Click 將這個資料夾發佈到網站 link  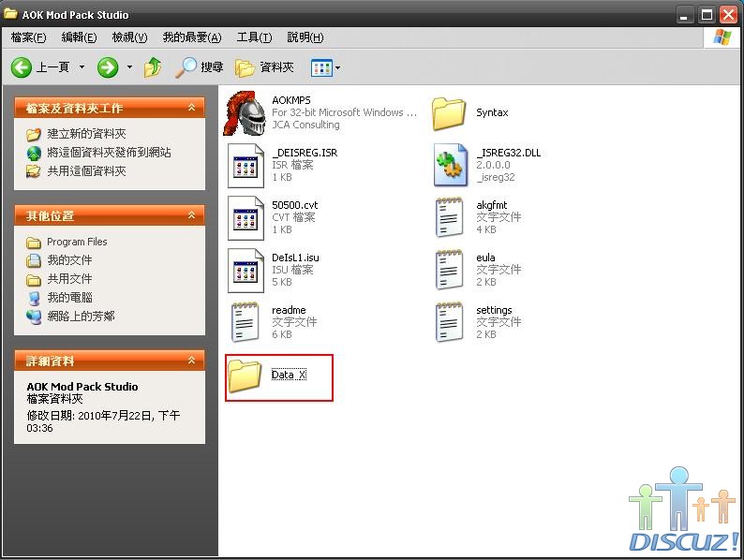(109, 153)
